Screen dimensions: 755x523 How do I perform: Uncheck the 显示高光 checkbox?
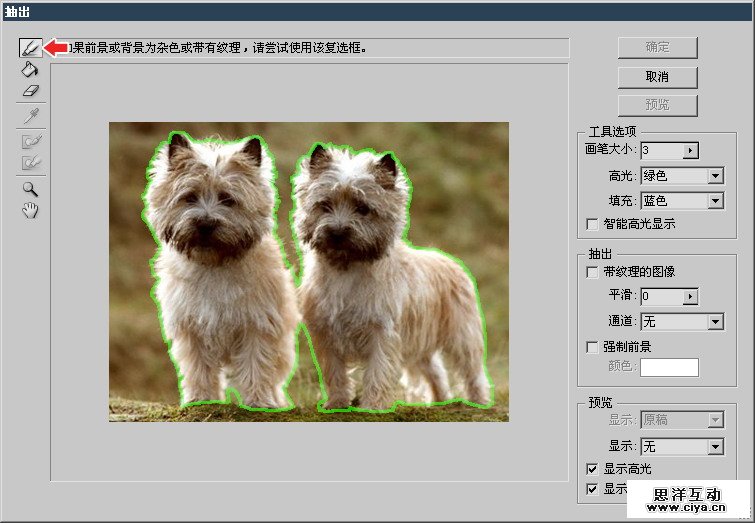[x=592, y=469]
